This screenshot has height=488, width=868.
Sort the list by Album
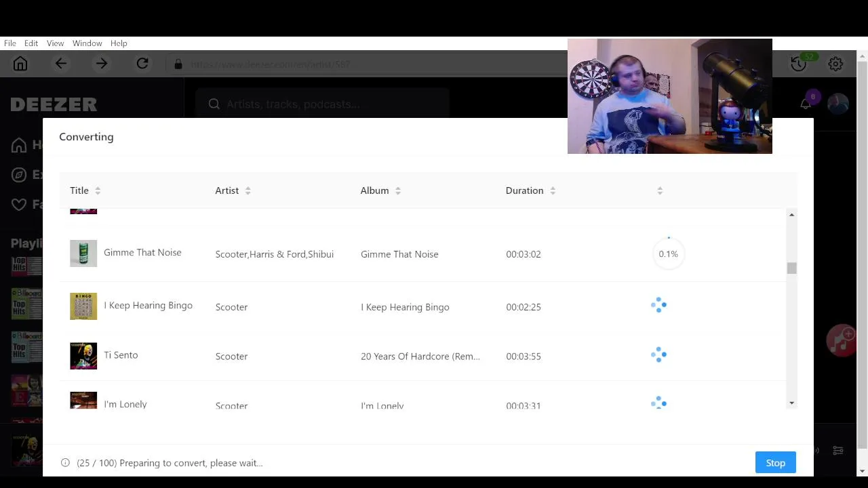tap(398, 190)
